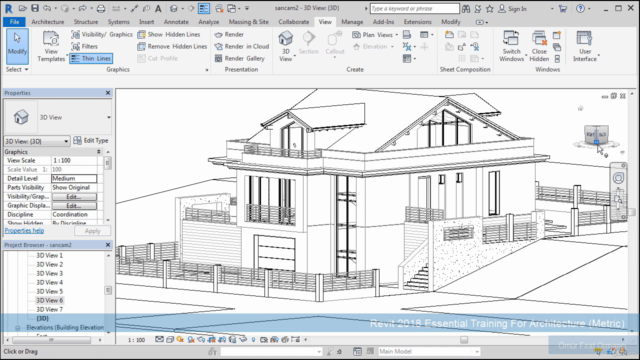Open the Collaborate tab
640x360 pixels.
pos(293,22)
